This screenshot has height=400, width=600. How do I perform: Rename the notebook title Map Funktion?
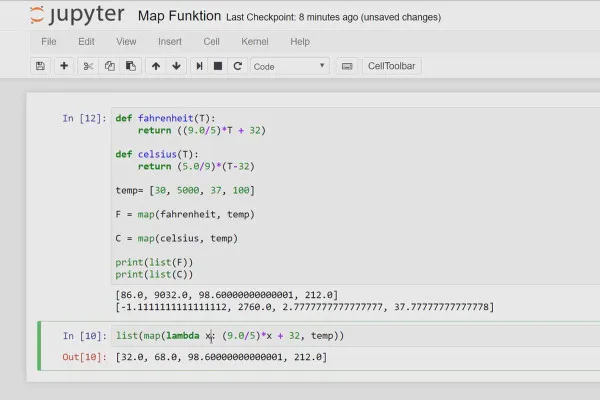(x=179, y=16)
